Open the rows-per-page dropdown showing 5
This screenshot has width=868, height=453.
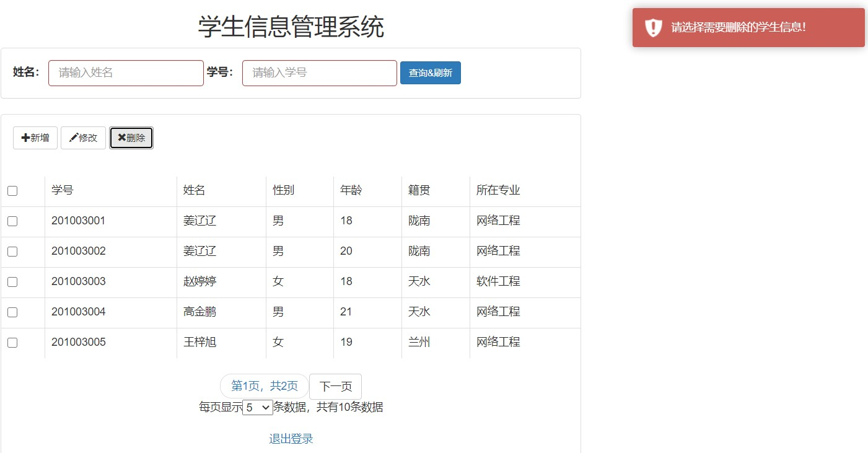point(258,407)
